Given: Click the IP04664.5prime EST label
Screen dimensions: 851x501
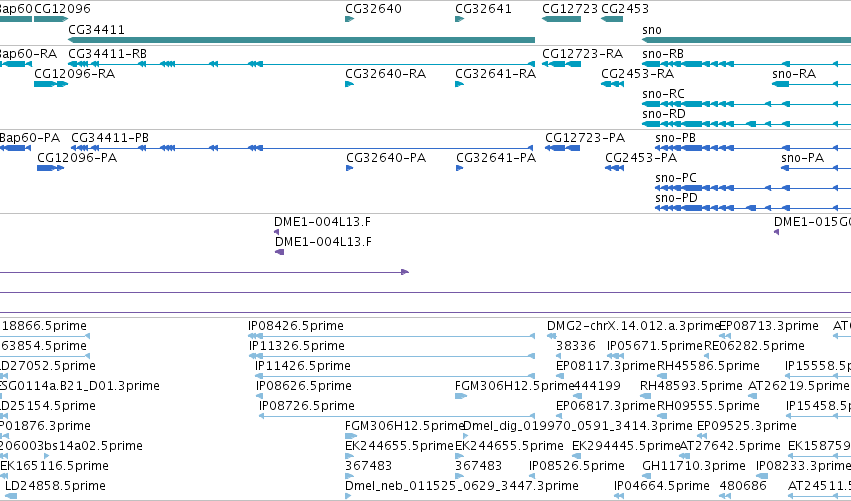Looking at the screenshot, I should click(x=662, y=486).
